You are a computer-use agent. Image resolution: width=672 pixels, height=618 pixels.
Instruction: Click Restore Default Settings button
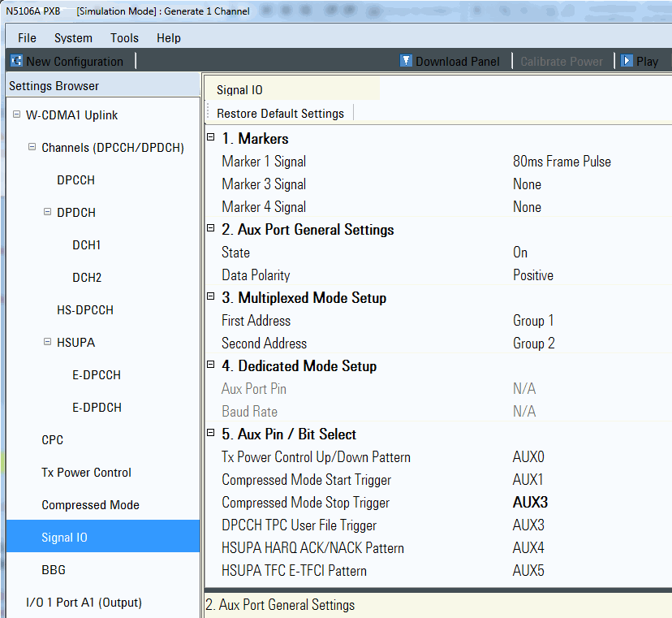click(x=280, y=114)
